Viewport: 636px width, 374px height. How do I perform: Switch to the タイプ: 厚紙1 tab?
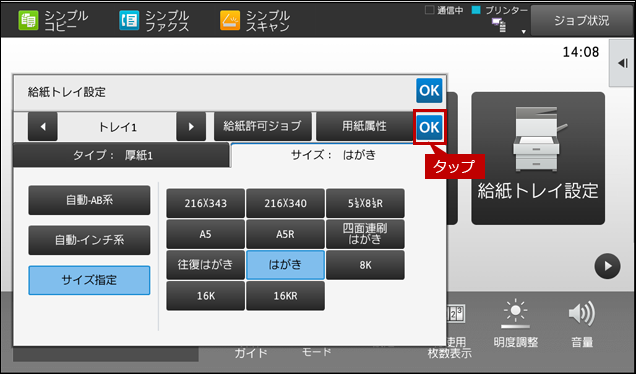(121, 155)
